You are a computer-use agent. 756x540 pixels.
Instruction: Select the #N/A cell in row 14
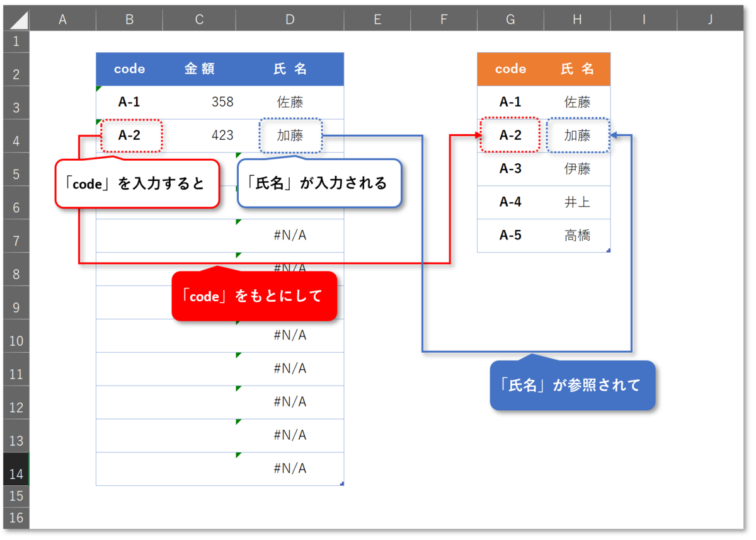click(290, 469)
